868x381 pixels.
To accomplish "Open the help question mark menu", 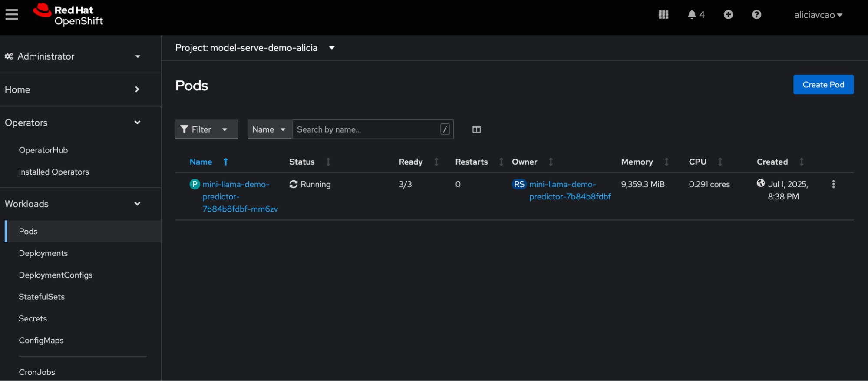I will point(756,15).
